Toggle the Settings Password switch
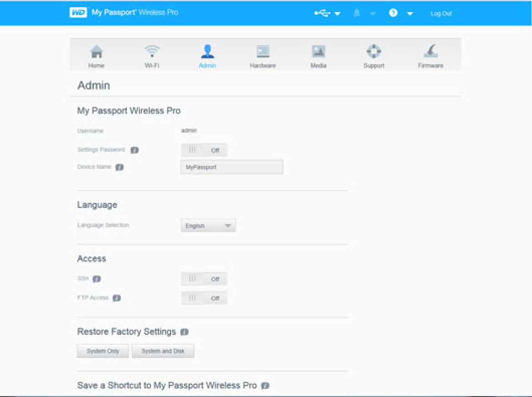This screenshot has width=532, height=397. click(204, 150)
